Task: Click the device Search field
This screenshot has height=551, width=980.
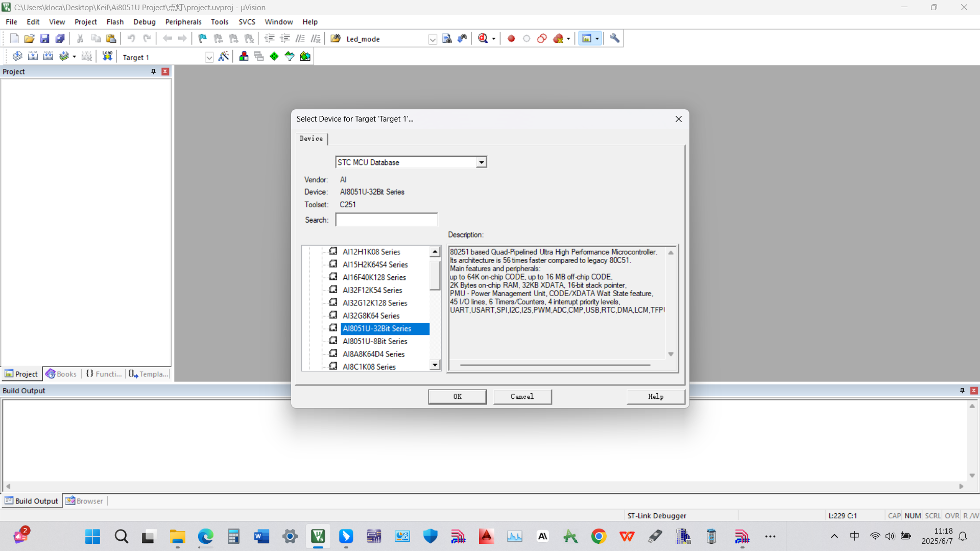Action: [x=386, y=220]
